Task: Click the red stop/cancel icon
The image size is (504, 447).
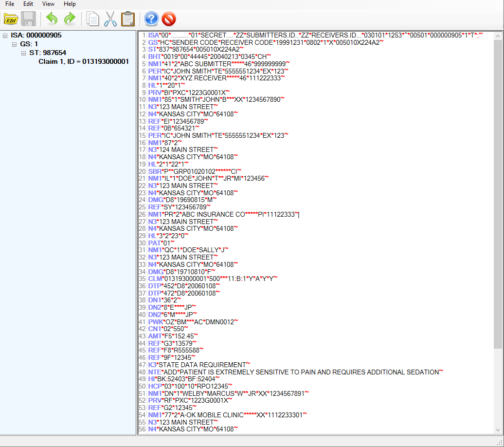Action: 169,19
